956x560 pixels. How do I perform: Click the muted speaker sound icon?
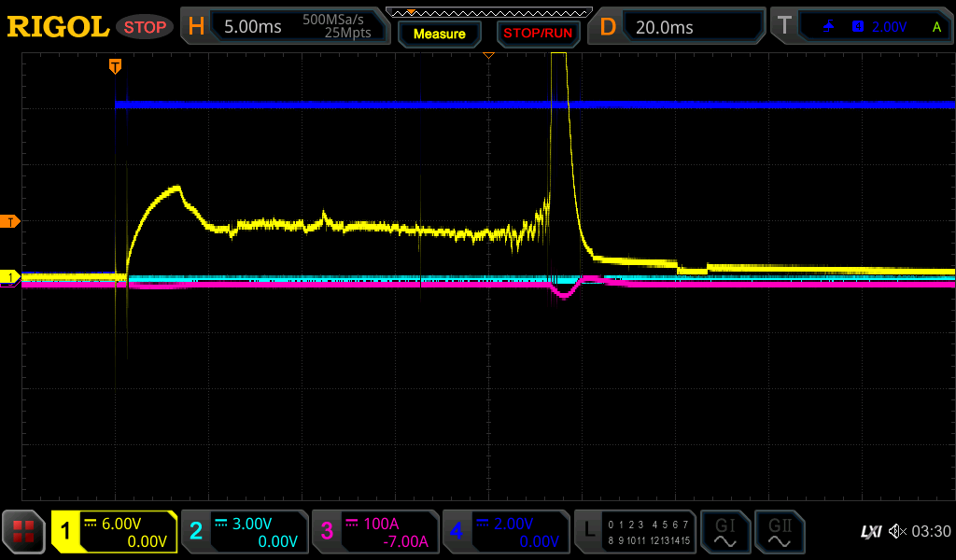896,532
